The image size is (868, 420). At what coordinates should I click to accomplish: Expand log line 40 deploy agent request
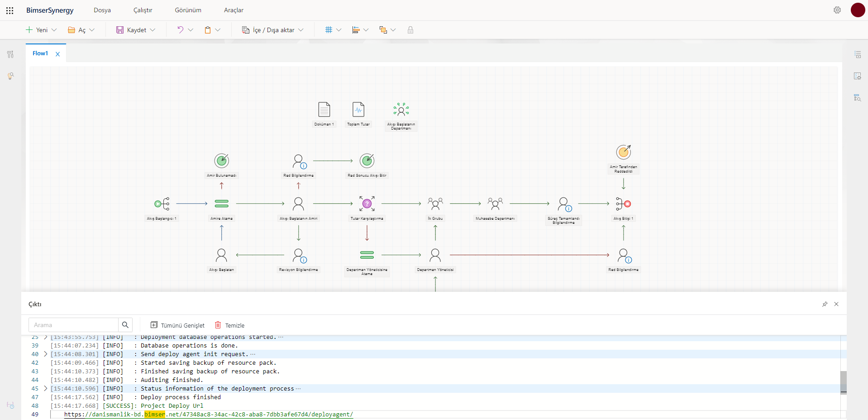coord(45,354)
